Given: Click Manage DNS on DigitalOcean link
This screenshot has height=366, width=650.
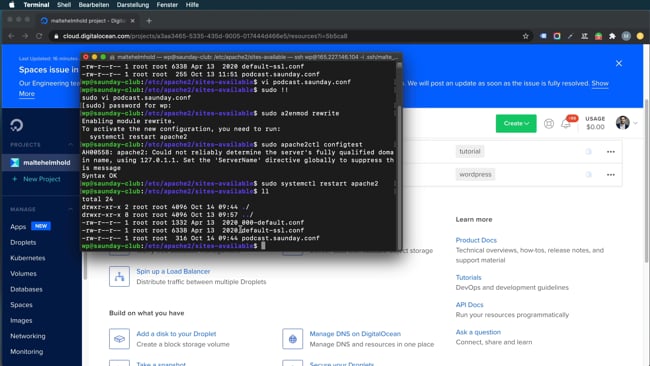Looking at the screenshot, I should (355, 334).
